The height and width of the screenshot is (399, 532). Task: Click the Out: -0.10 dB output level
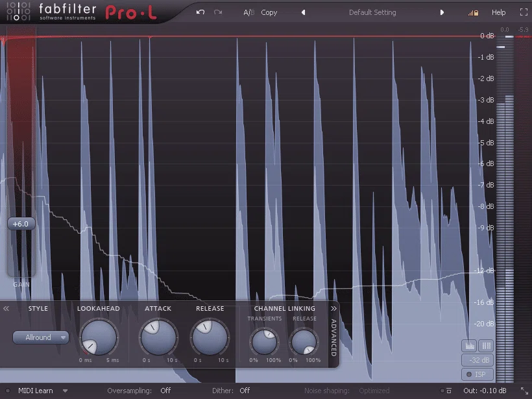click(485, 391)
